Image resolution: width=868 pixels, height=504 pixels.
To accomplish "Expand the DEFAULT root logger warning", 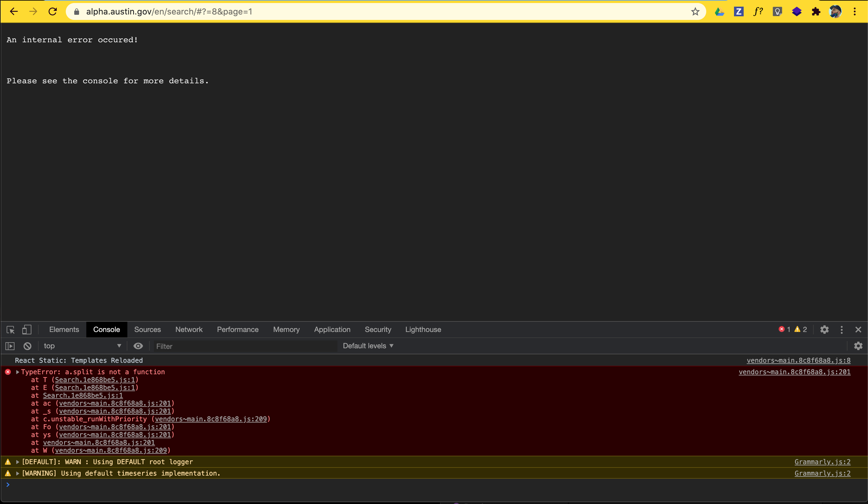I will [x=18, y=462].
